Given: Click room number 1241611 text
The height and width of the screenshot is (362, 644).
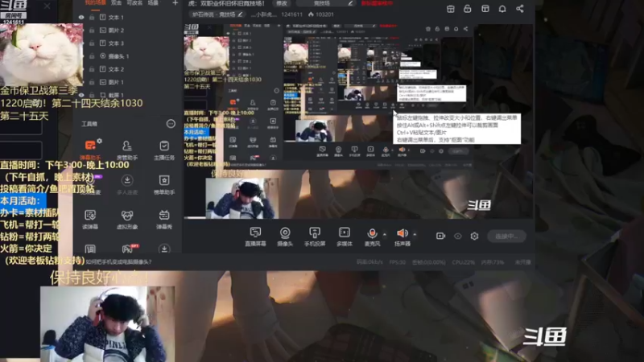Looking at the screenshot, I should pyautogui.click(x=291, y=14).
